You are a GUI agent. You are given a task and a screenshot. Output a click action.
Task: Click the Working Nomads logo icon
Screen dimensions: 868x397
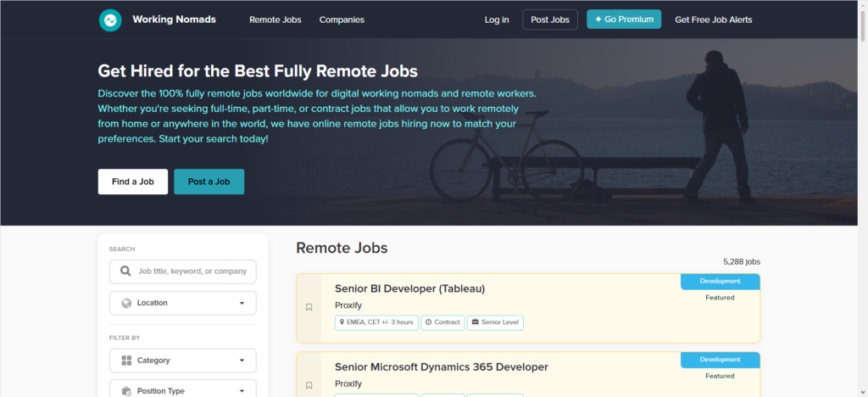click(x=110, y=20)
